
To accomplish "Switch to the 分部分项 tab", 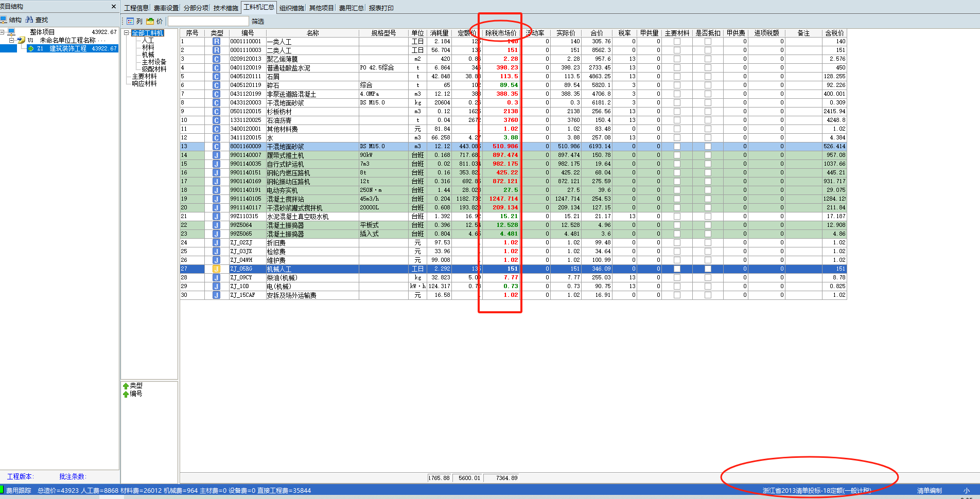I will point(196,8).
